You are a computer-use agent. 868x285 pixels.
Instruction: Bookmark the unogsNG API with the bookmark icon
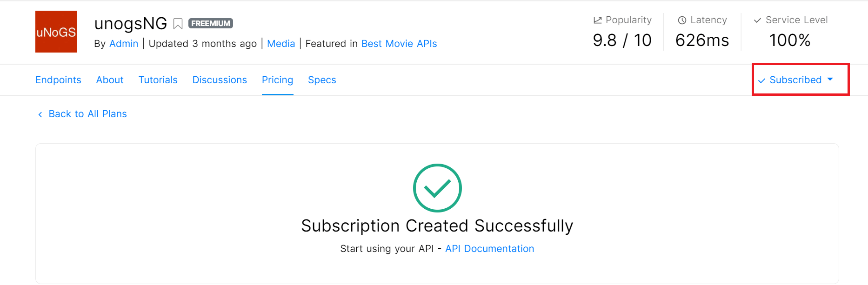pyautogui.click(x=178, y=24)
